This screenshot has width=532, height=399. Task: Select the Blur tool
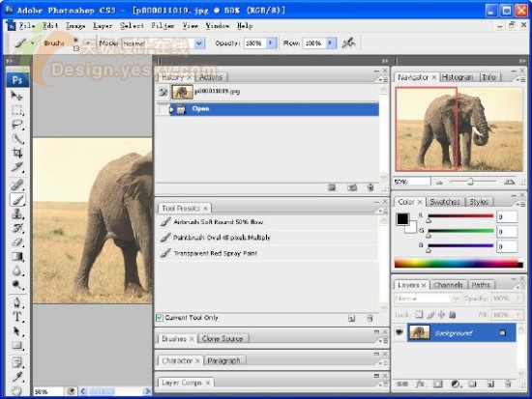pyautogui.click(x=16, y=271)
